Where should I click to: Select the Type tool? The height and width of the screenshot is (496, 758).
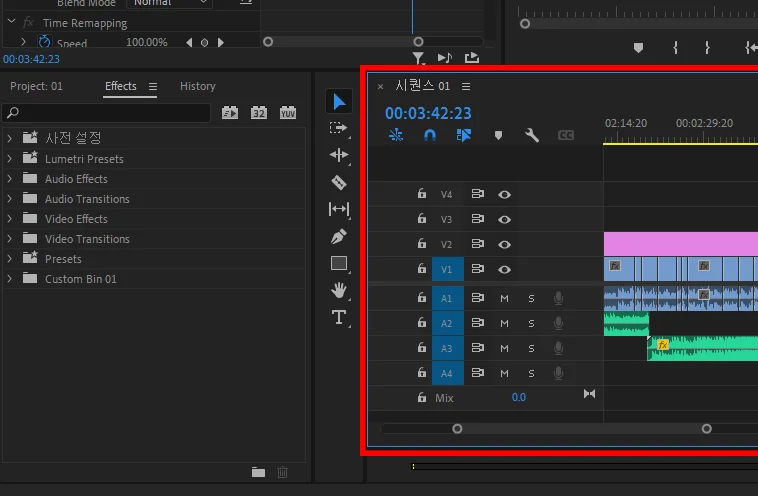[x=339, y=318]
